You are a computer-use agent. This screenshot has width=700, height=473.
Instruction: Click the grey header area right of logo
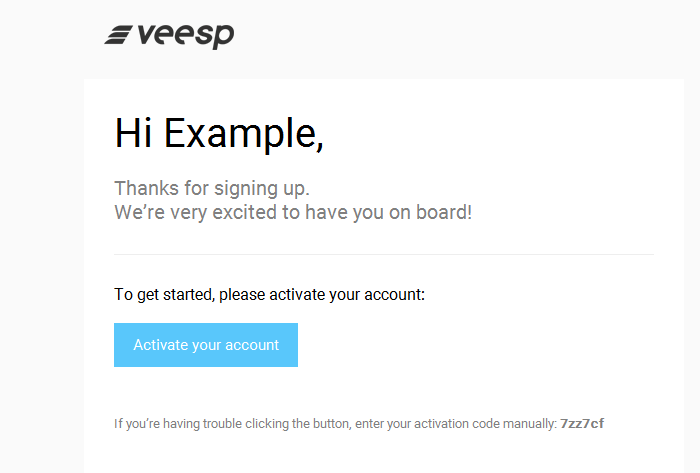pyautogui.click(x=446, y=38)
